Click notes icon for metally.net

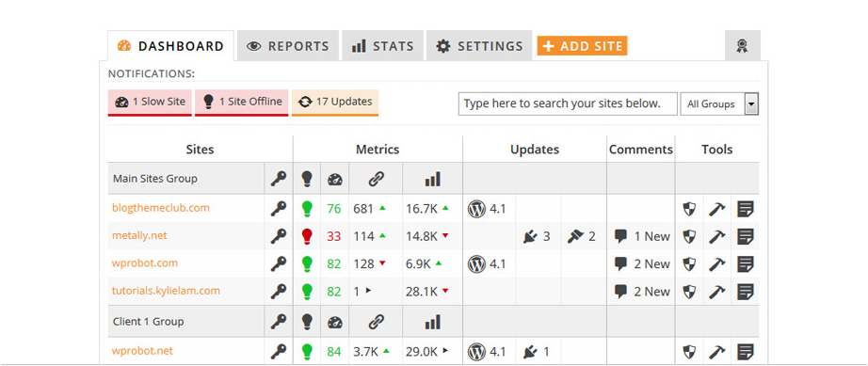coord(746,236)
